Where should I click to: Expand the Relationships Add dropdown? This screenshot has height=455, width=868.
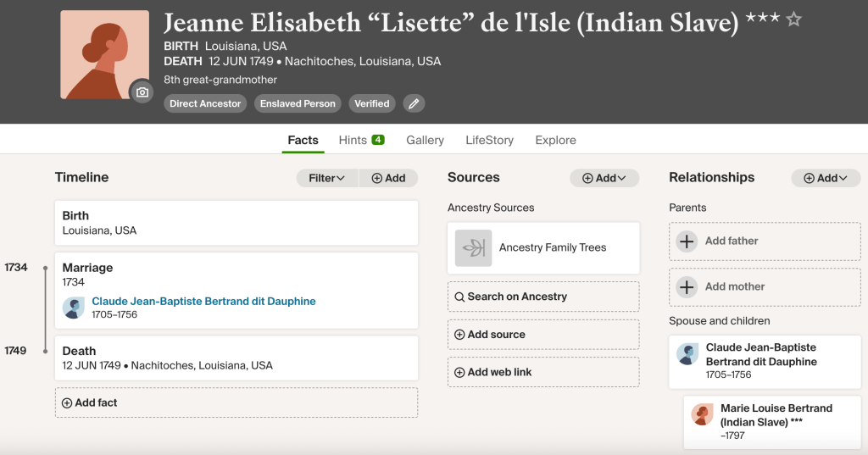(826, 178)
